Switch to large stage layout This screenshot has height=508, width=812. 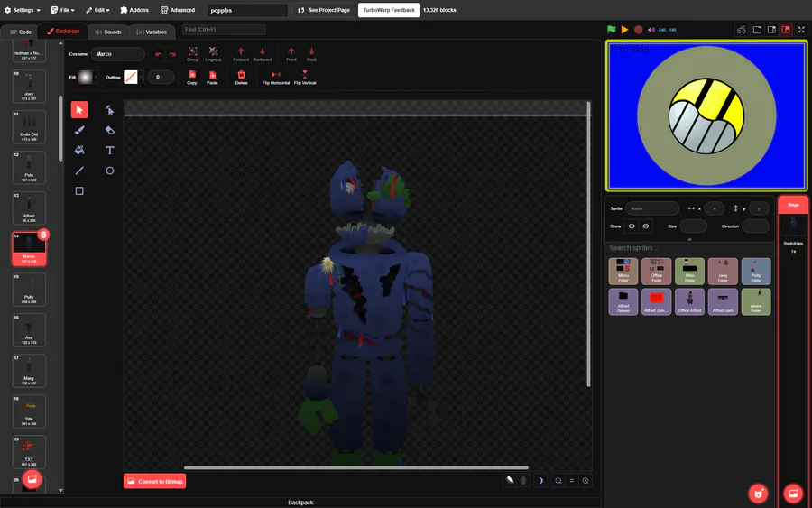(x=771, y=30)
